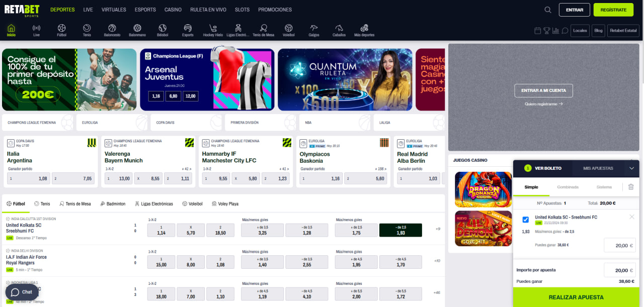
Task: Open the MIS APUESTAS tab
Action: click(x=598, y=168)
